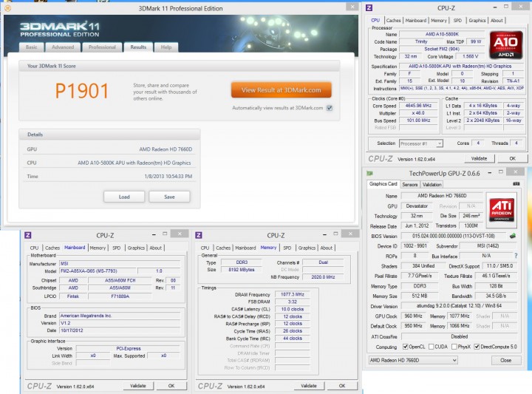
Task: Click the Load button in 3DMark Details
Action: (124, 197)
